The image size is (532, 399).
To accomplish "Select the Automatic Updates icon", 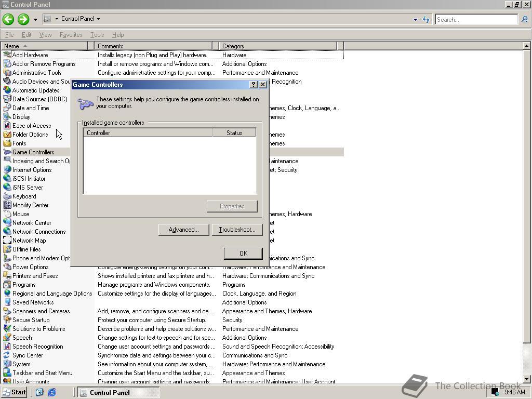I will (7, 90).
